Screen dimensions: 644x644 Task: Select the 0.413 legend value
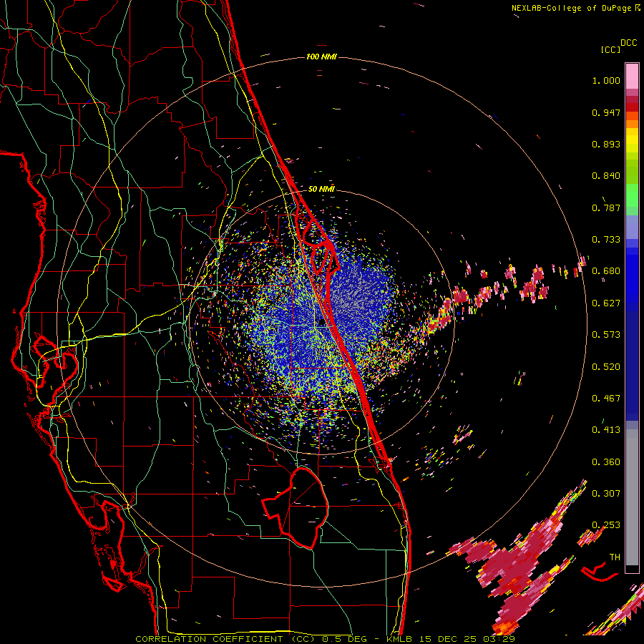click(x=606, y=430)
